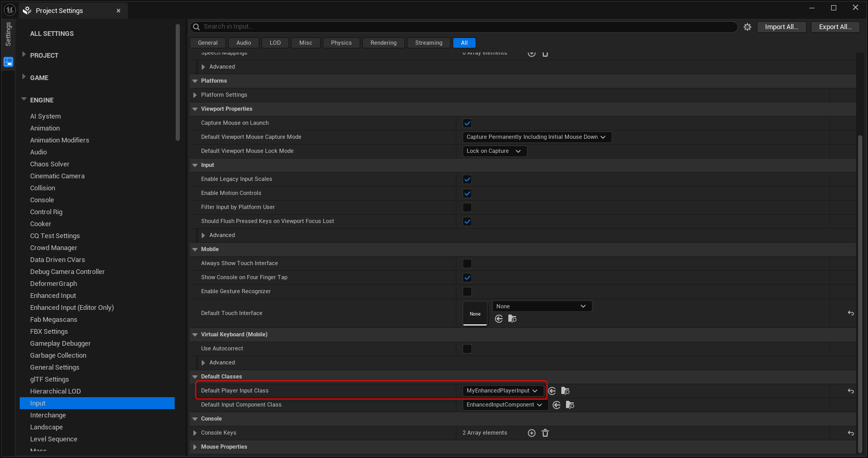Collapse ENGINE category in sidebar
Image resolution: width=868 pixels, height=458 pixels.
click(24, 99)
